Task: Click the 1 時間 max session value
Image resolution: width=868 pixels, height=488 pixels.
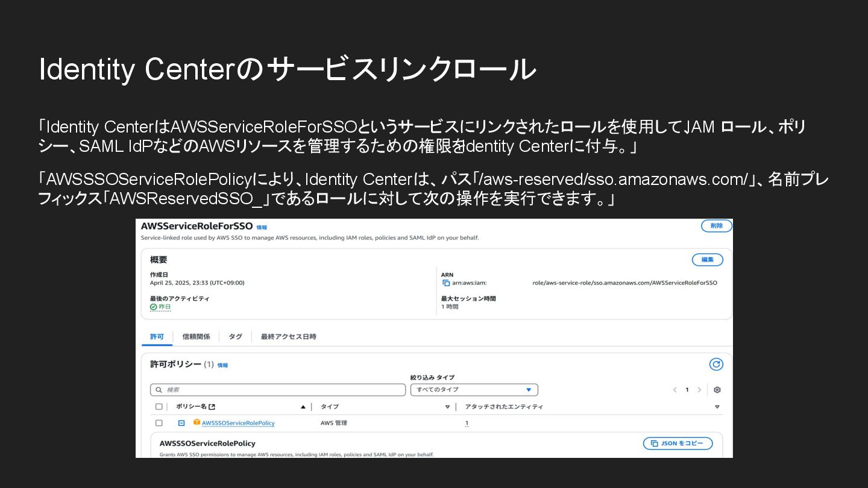Action: pyautogui.click(x=450, y=307)
